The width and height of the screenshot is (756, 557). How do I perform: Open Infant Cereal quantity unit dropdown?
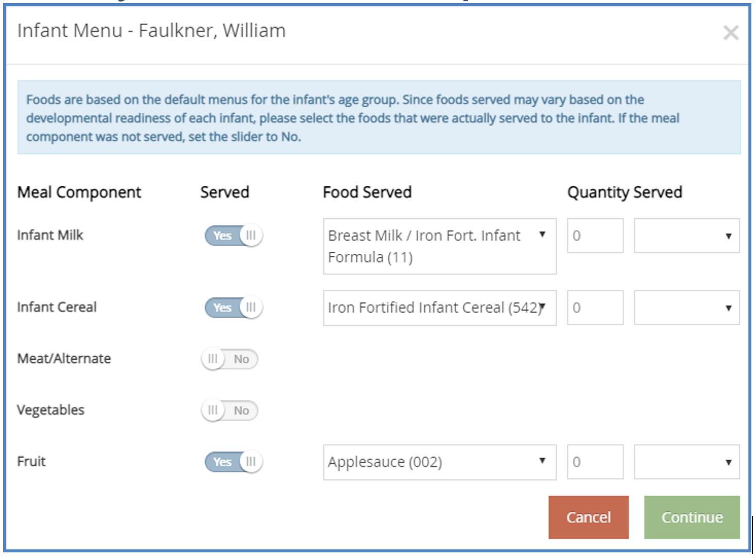(x=686, y=308)
